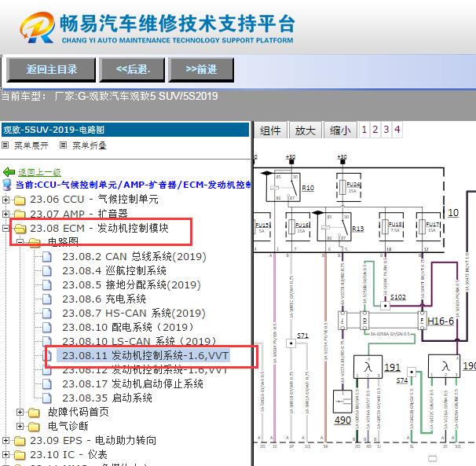Click the 23.08 ECM folder icon
Viewport: 476px width, 466px height.
[x=20, y=228]
